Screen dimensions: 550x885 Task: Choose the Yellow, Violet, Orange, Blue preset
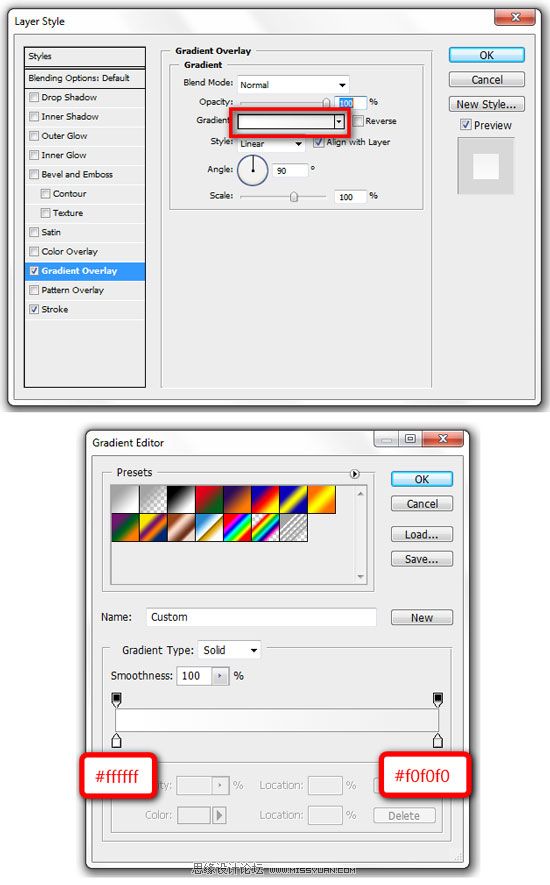(x=154, y=528)
